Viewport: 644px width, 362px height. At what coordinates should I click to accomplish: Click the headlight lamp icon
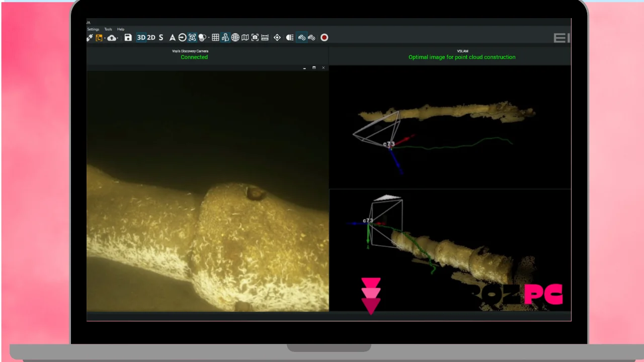coord(290,38)
